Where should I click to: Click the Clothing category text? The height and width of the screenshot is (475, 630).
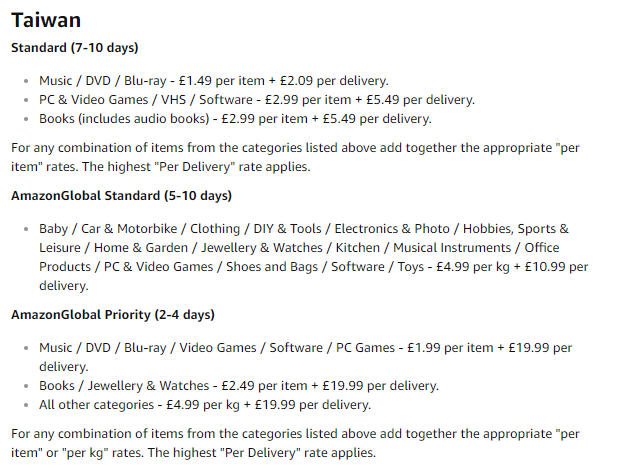[x=215, y=229]
